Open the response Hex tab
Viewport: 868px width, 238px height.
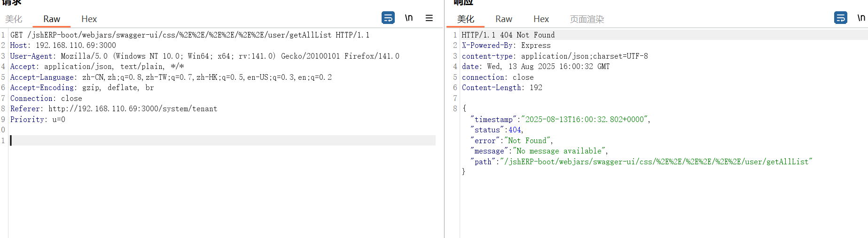click(541, 19)
